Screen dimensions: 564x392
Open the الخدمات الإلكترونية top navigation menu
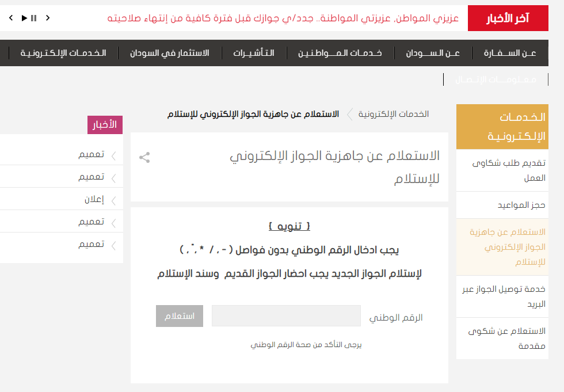coord(63,53)
